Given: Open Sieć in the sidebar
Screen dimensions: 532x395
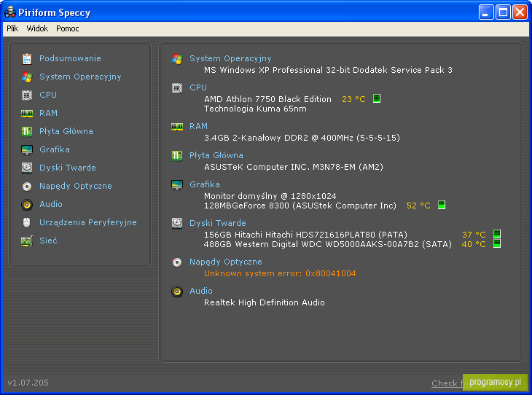Looking at the screenshot, I should pos(48,240).
